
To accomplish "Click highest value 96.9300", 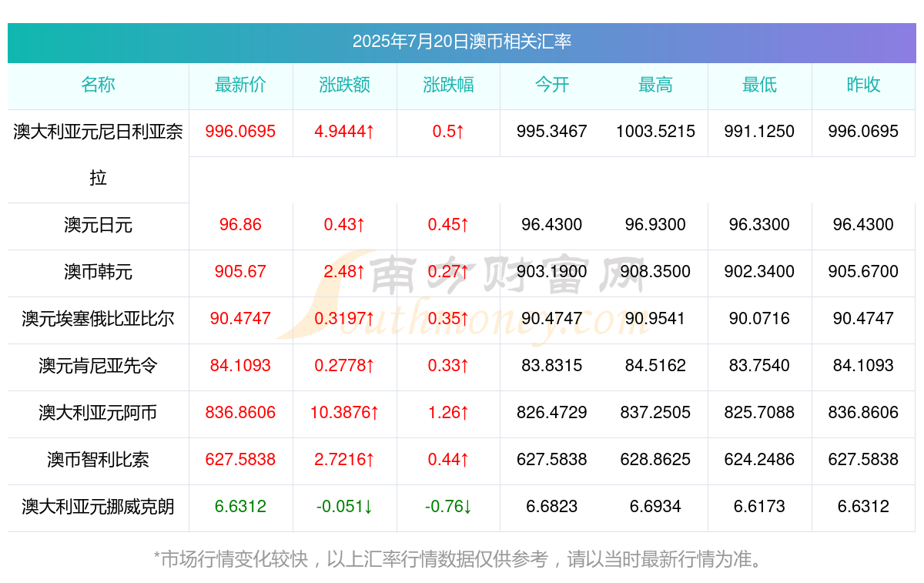I will click(x=656, y=225).
